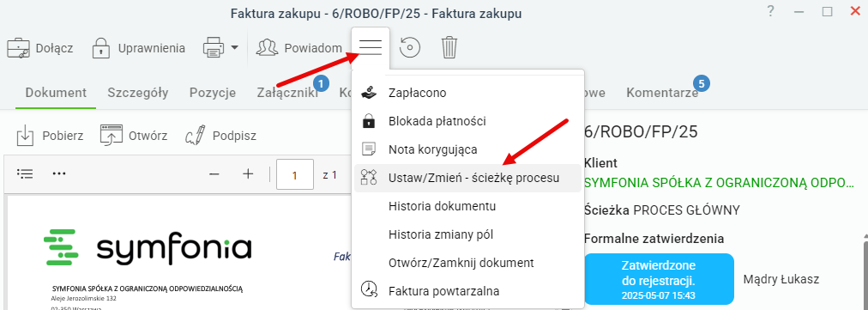Click Powiadom notify button

click(x=299, y=48)
